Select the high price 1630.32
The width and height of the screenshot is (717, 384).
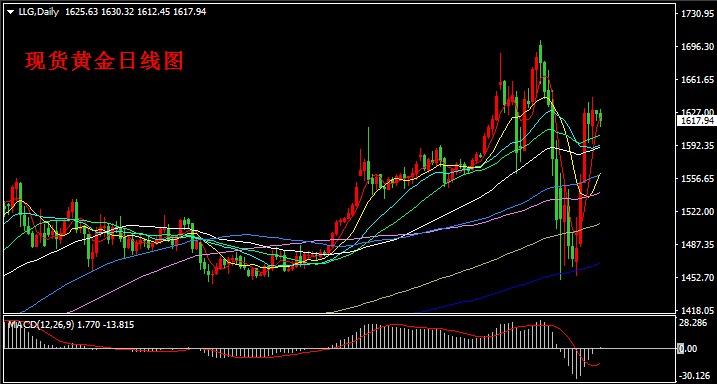[x=117, y=12]
